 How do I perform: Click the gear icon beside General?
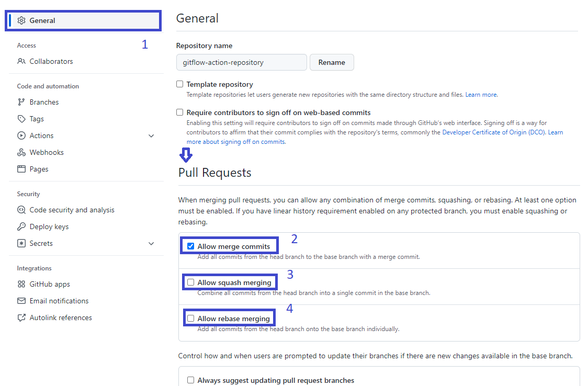coord(21,20)
